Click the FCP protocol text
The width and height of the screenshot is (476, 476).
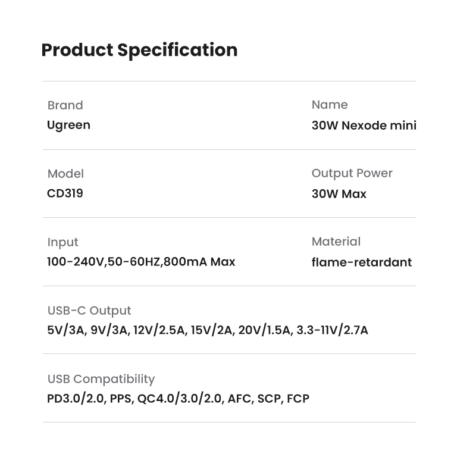pyautogui.click(x=298, y=399)
